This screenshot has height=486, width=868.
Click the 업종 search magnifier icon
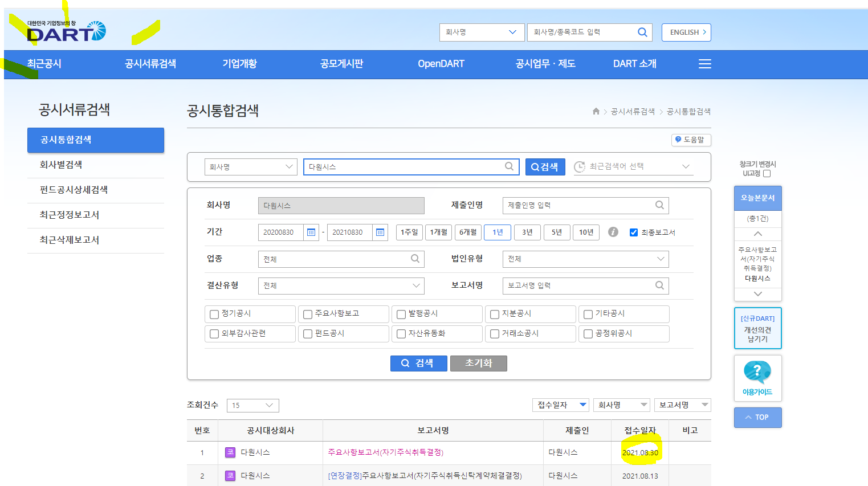pyautogui.click(x=415, y=259)
